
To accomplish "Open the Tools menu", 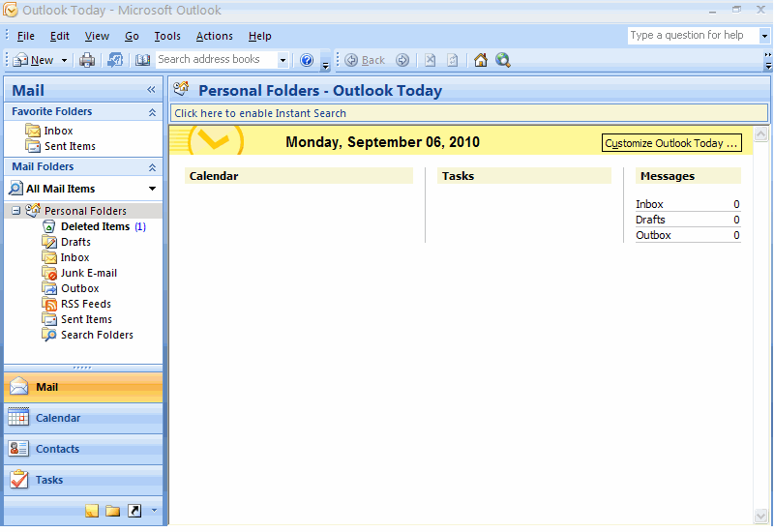I will (167, 36).
